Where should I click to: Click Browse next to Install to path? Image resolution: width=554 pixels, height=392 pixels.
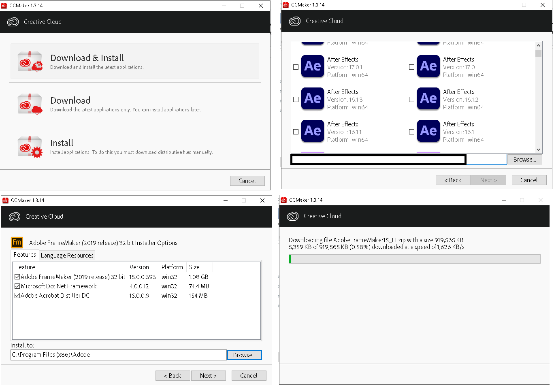(x=245, y=355)
